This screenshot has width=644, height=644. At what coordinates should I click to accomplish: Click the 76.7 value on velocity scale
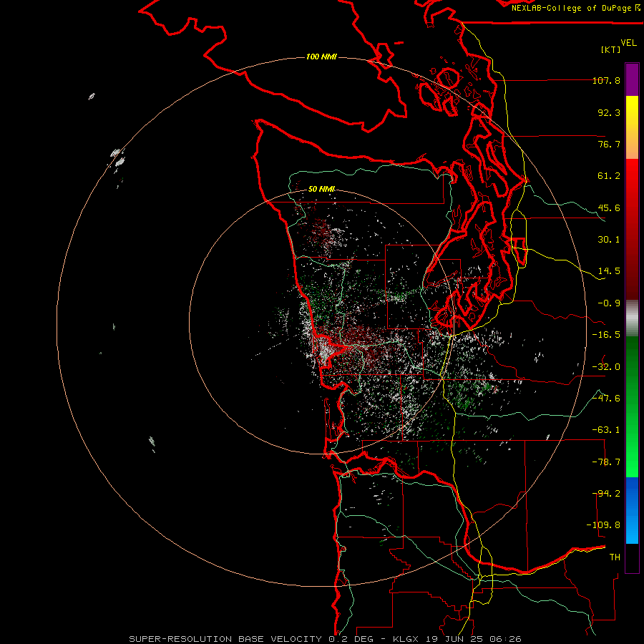(609, 144)
